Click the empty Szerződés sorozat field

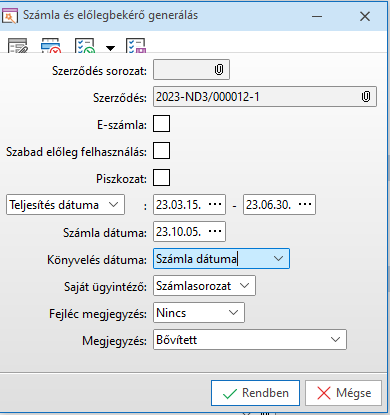coord(191,70)
